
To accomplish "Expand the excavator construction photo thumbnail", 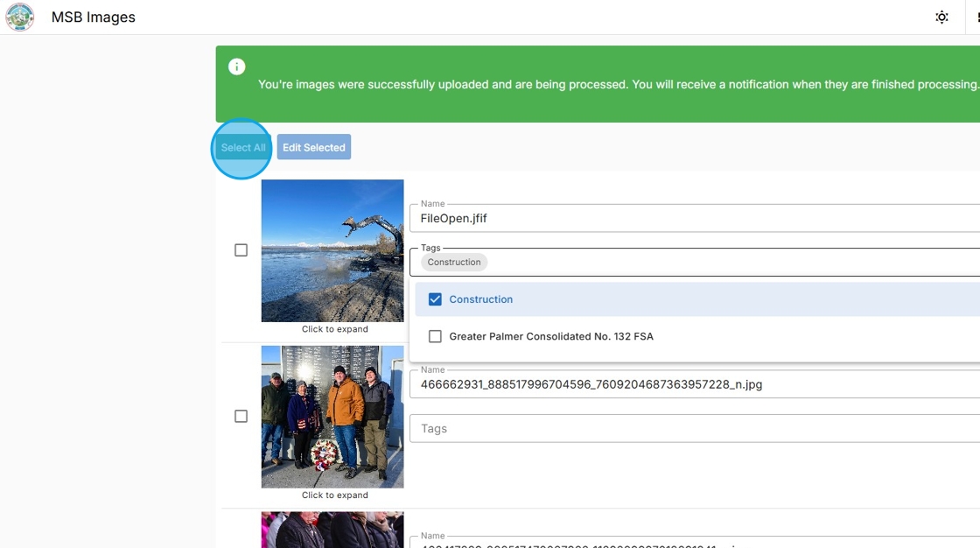I will click(332, 250).
